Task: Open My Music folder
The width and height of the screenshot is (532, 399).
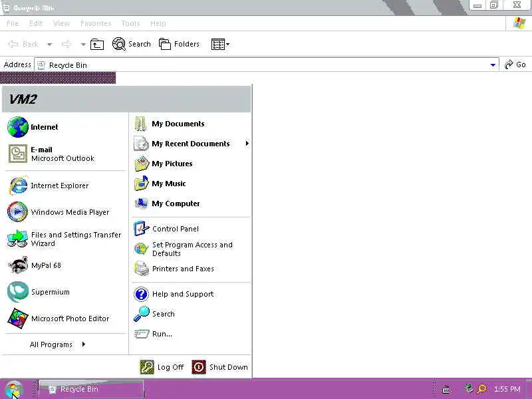Action: pos(192,184)
